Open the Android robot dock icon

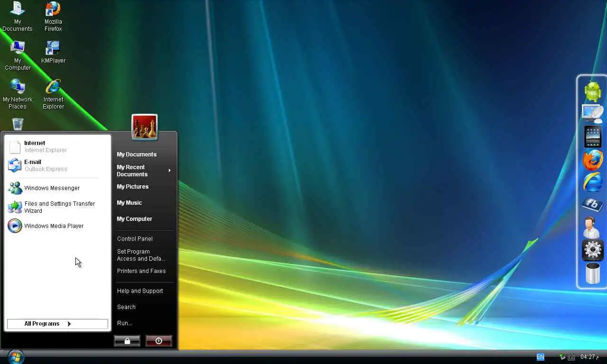tap(593, 91)
